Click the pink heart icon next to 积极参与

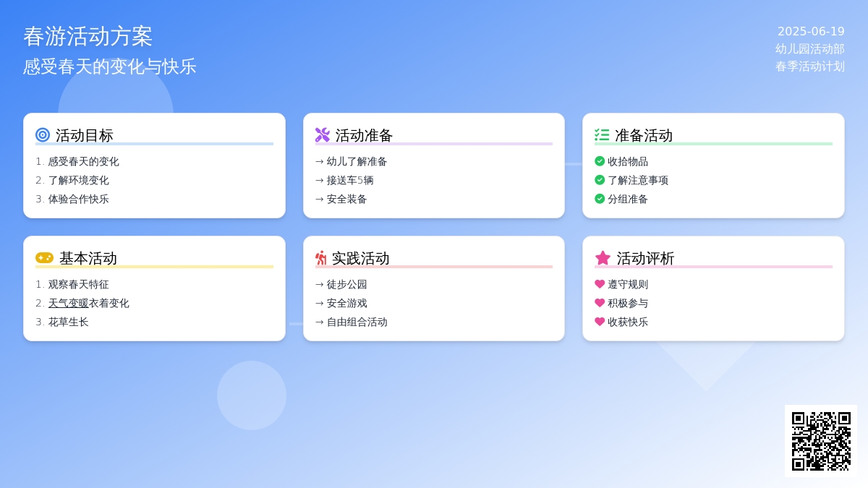click(x=600, y=303)
